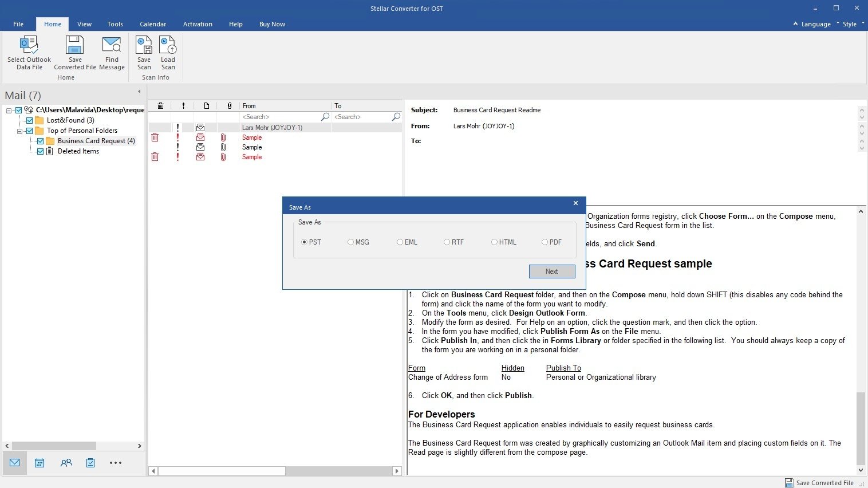This screenshot has height=488, width=868.
Task: Click Save Converted File ribbon icon
Action: (x=74, y=45)
